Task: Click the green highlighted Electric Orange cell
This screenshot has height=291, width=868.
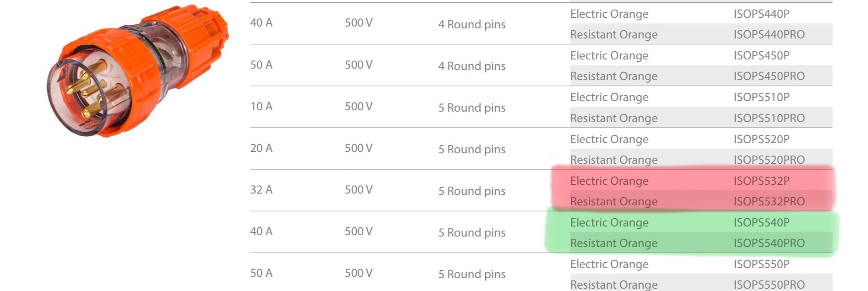Action: tap(609, 223)
